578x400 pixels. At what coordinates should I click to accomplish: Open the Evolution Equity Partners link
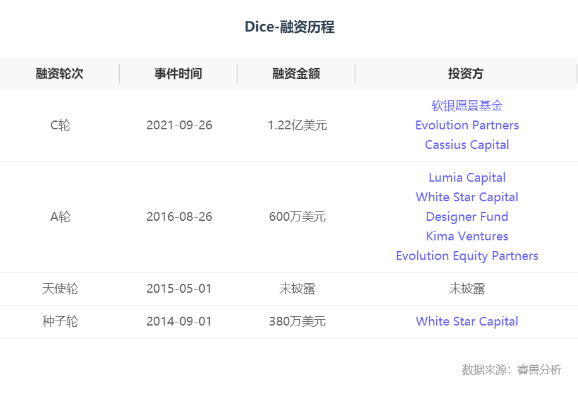(x=467, y=256)
